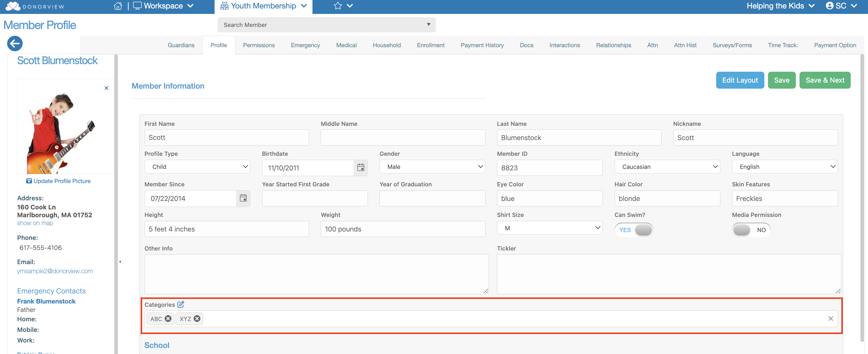The height and width of the screenshot is (354, 868).
Task: Open the Birthdate calendar picker icon
Action: [x=361, y=168]
